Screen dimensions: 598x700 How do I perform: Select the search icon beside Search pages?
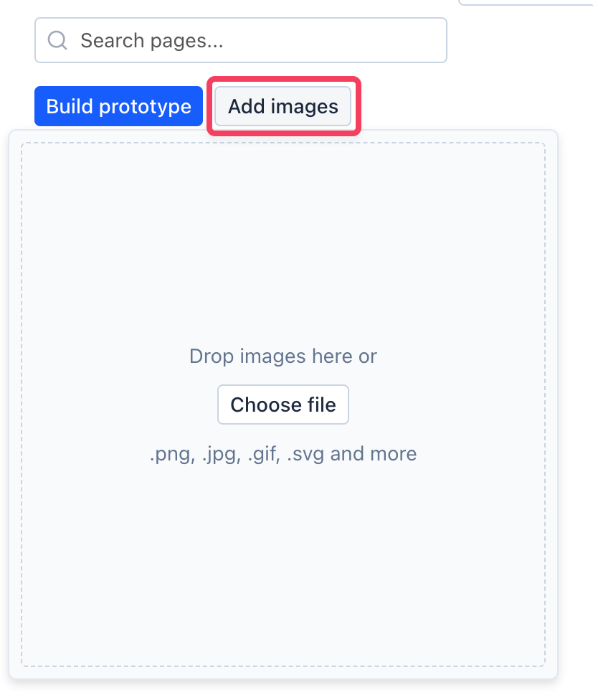point(57,40)
